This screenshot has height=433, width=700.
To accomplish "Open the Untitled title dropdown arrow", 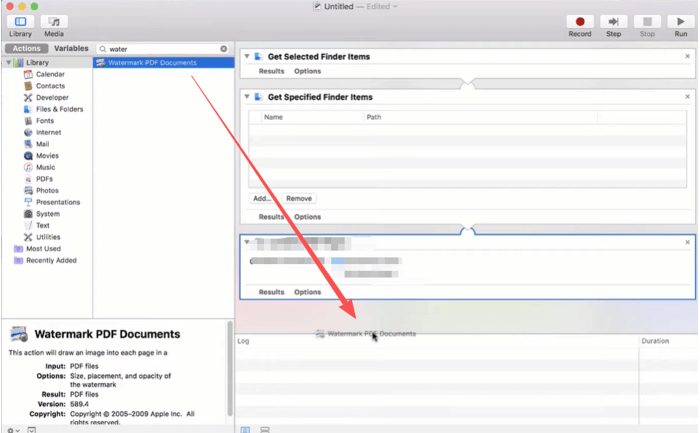I will point(395,6).
